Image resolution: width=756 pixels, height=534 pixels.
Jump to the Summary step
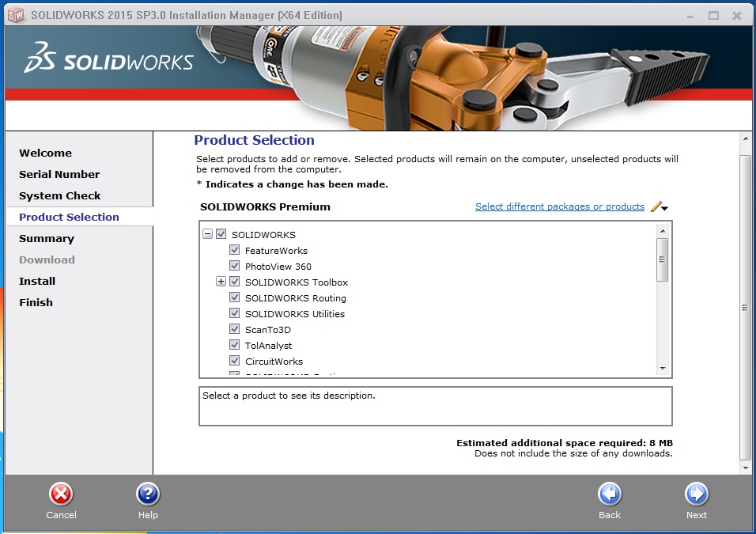[47, 238]
